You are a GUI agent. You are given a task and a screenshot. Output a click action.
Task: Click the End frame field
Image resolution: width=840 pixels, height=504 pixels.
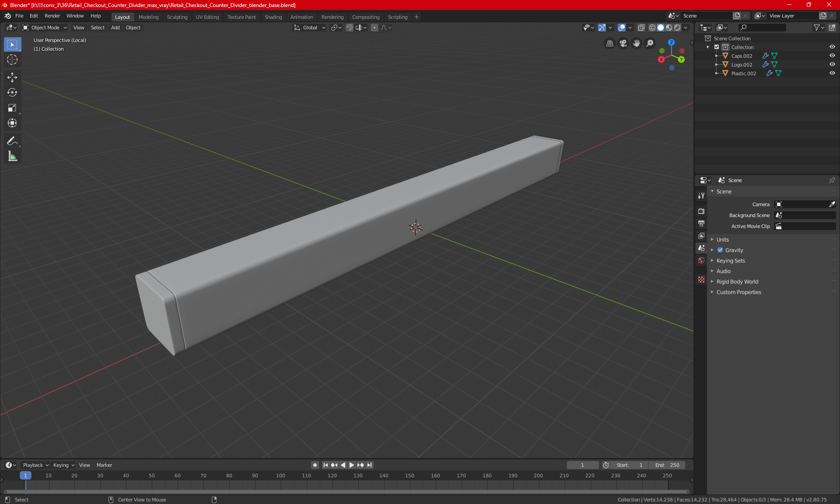(x=667, y=465)
